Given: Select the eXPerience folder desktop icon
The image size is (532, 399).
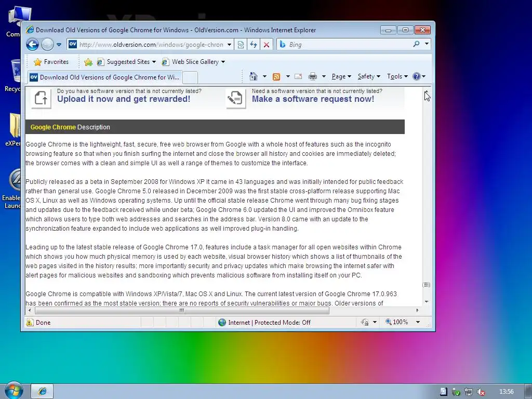Looking at the screenshot, I should 14,129.
